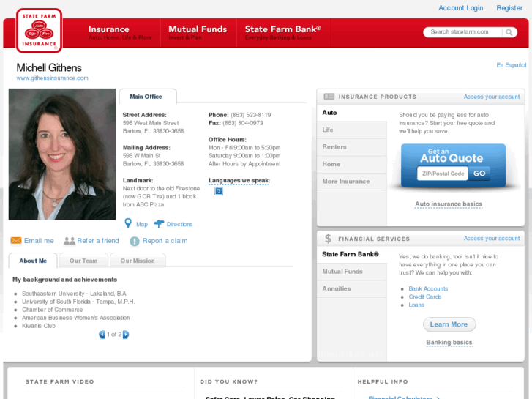
Task: Switch to the Our Mission tab
Action: 138,261
